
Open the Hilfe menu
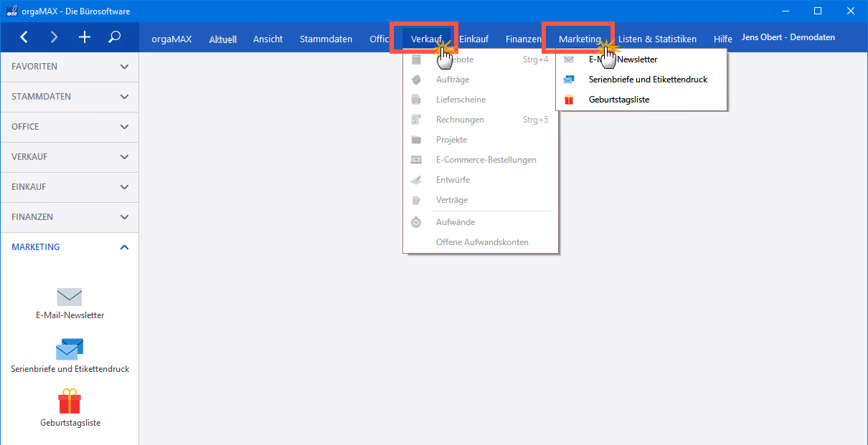coord(722,39)
